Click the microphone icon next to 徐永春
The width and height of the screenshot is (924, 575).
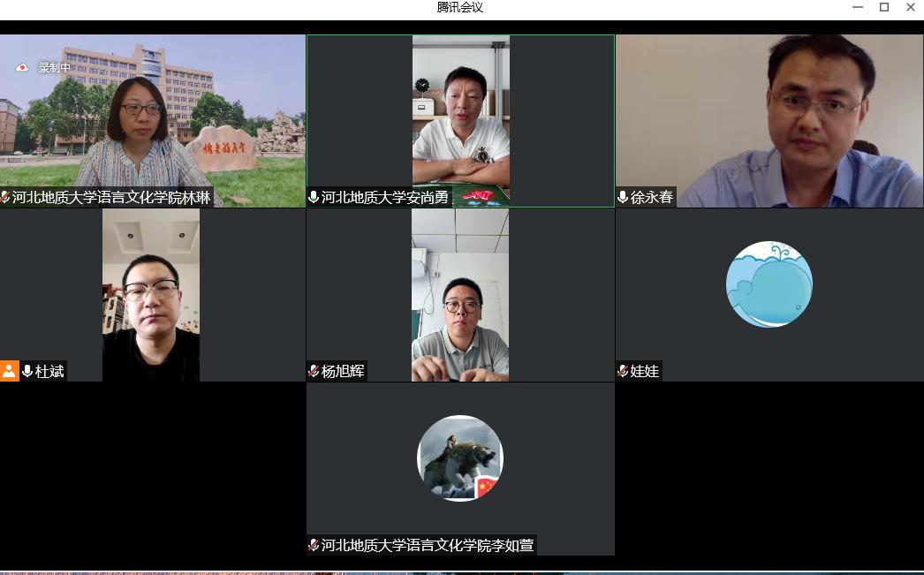click(x=623, y=198)
